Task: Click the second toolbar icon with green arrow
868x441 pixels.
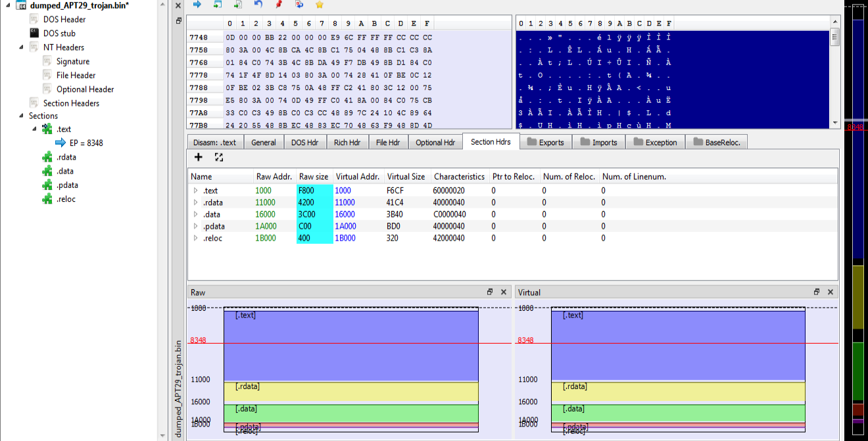Action: pyautogui.click(x=218, y=5)
